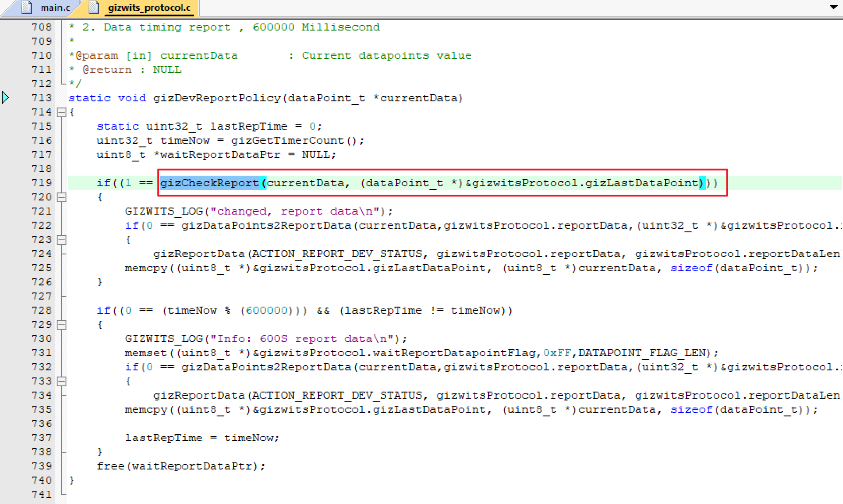The height and width of the screenshot is (504, 843).
Task: Click free(waitReportDataPtr) on line 739
Action: coord(181,466)
